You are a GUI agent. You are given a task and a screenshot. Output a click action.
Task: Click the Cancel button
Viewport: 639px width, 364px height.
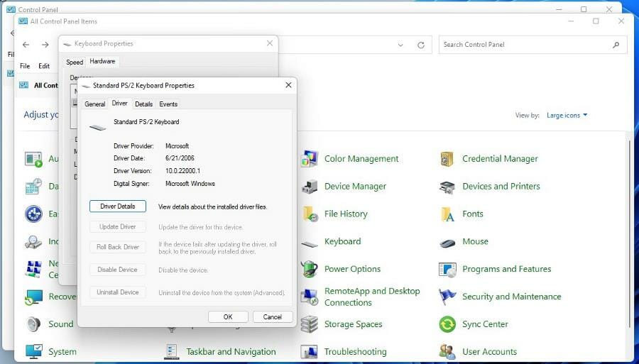click(x=273, y=316)
